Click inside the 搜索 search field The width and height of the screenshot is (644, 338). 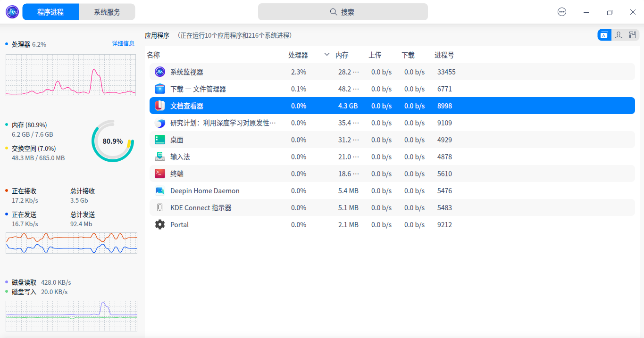click(x=343, y=11)
